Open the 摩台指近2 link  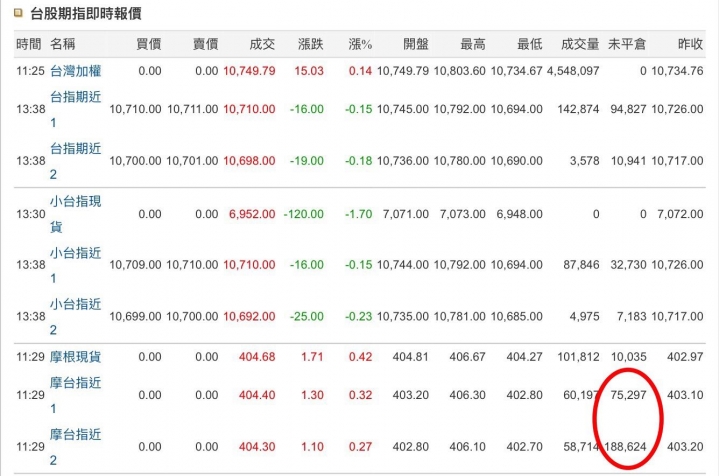coord(75,447)
